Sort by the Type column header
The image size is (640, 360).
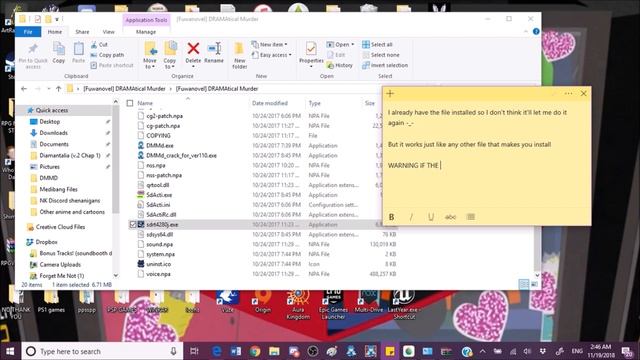click(x=315, y=103)
